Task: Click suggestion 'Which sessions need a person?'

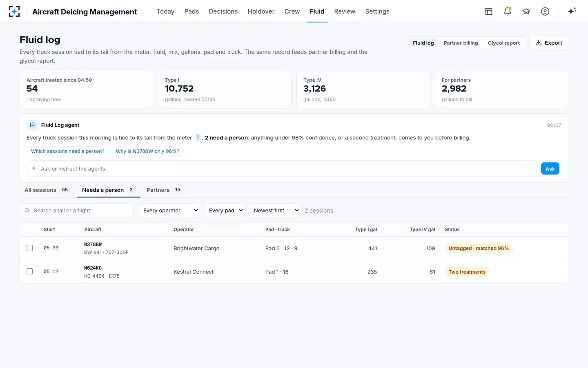Action: pyautogui.click(x=68, y=151)
